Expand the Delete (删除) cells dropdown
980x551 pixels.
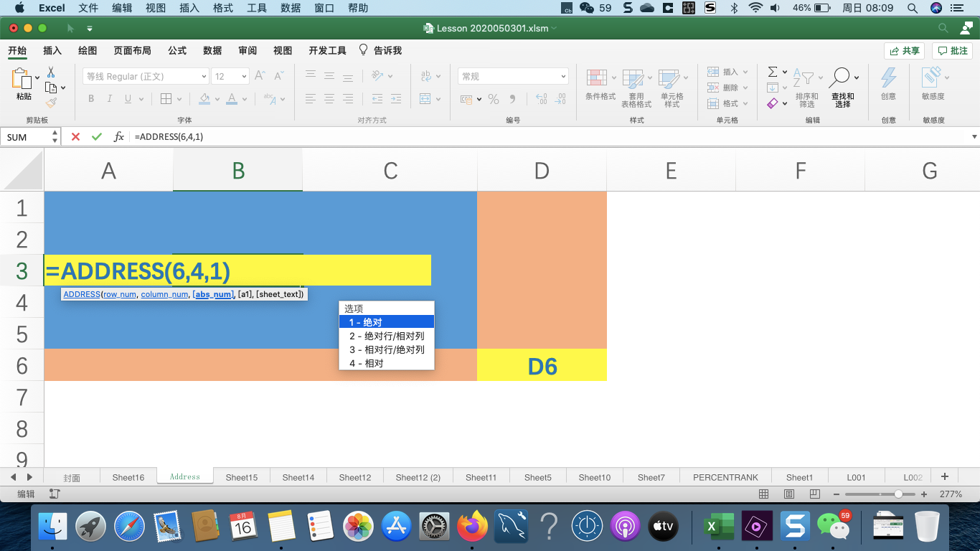(746, 88)
